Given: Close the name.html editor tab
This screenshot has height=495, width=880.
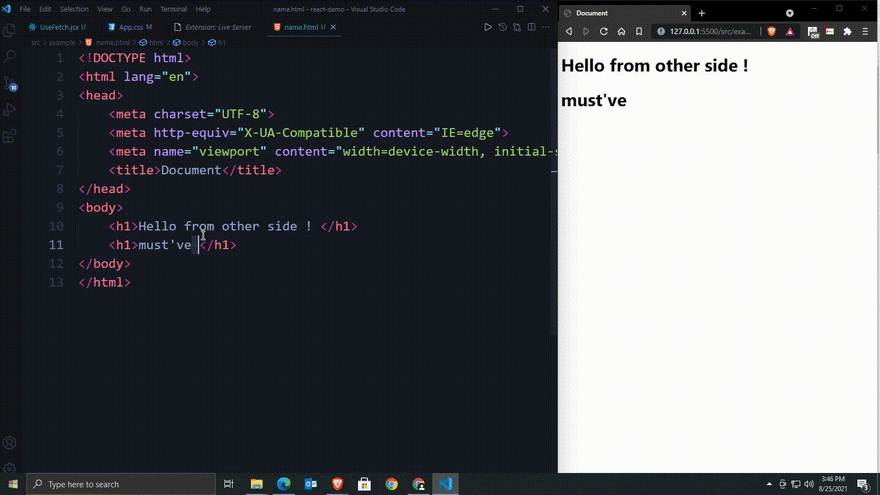Looking at the screenshot, I should tap(333, 27).
